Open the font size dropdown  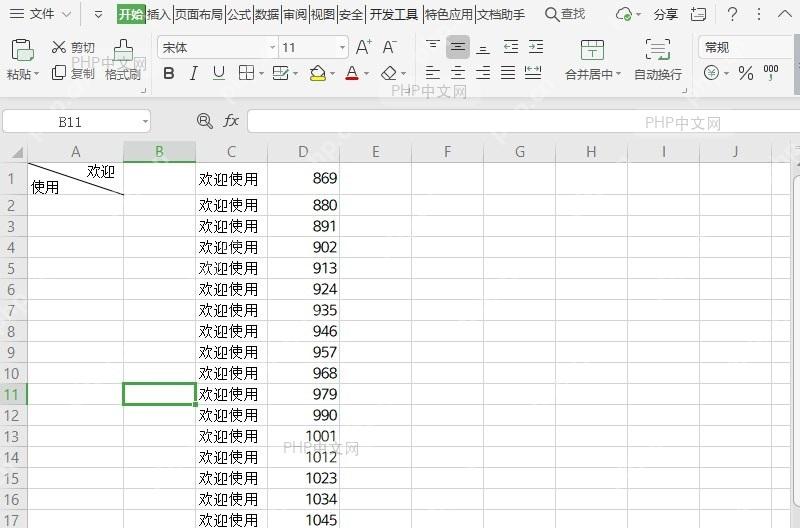pyautogui.click(x=342, y=47)
